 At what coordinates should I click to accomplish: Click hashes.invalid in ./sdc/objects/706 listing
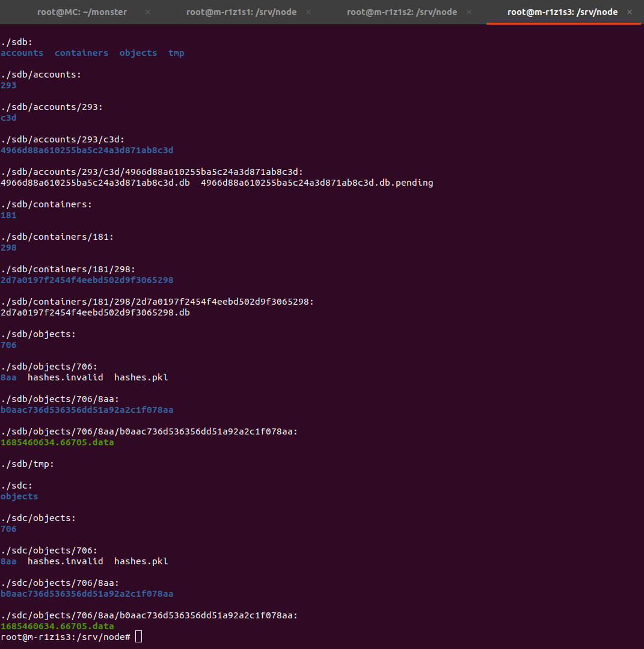point(65,561)
